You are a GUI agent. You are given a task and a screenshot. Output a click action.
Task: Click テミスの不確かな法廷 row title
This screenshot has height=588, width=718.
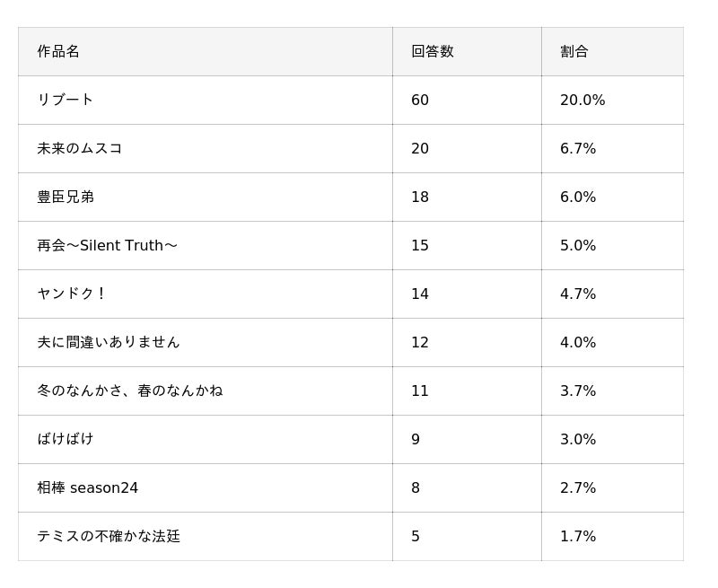108,536
